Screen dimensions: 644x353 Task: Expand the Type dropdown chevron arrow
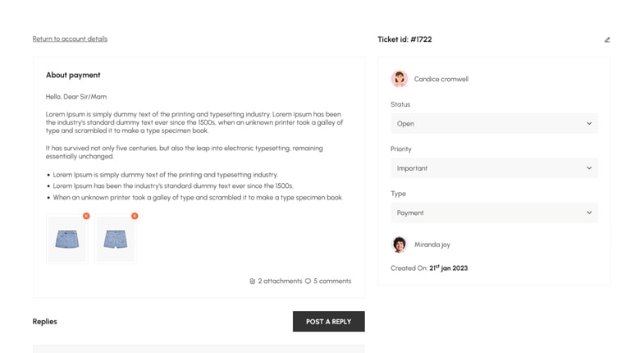coord(589,213)
